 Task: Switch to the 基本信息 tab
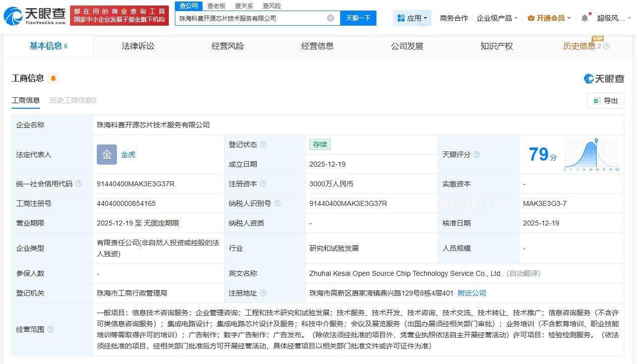click(48, 46)
